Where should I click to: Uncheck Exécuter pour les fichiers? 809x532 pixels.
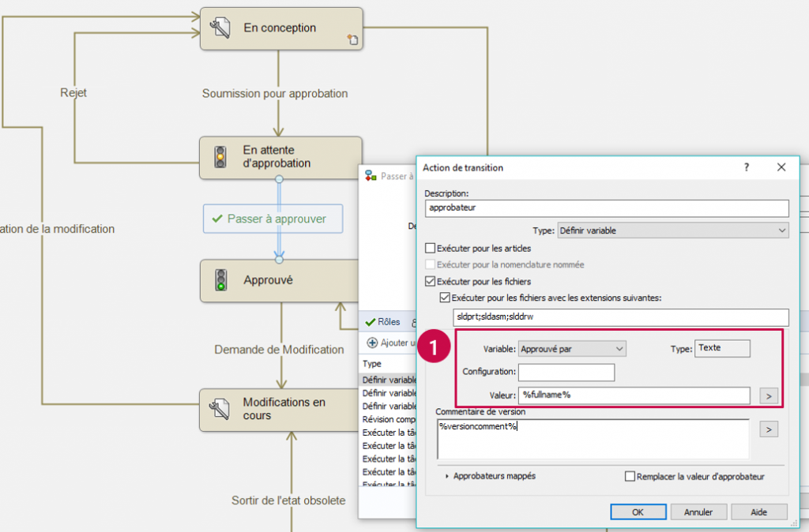(430, 281)
